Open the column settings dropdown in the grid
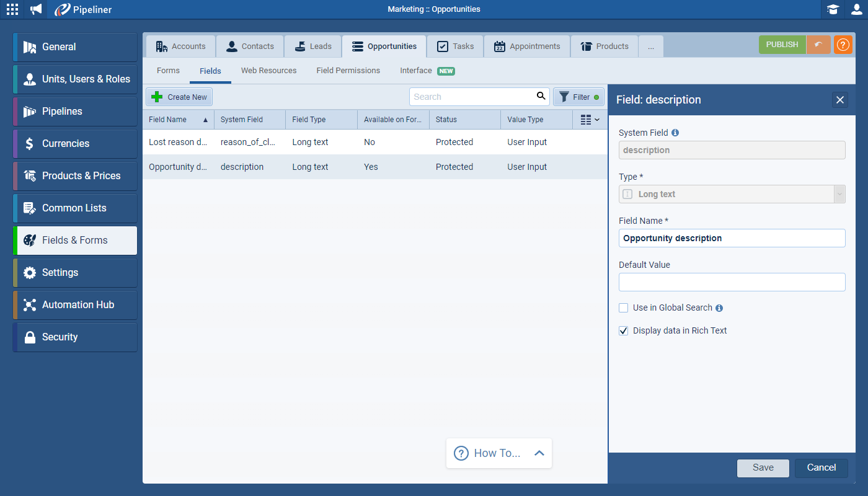This screenshot has width=868, height=496. [x=590, y=119]
